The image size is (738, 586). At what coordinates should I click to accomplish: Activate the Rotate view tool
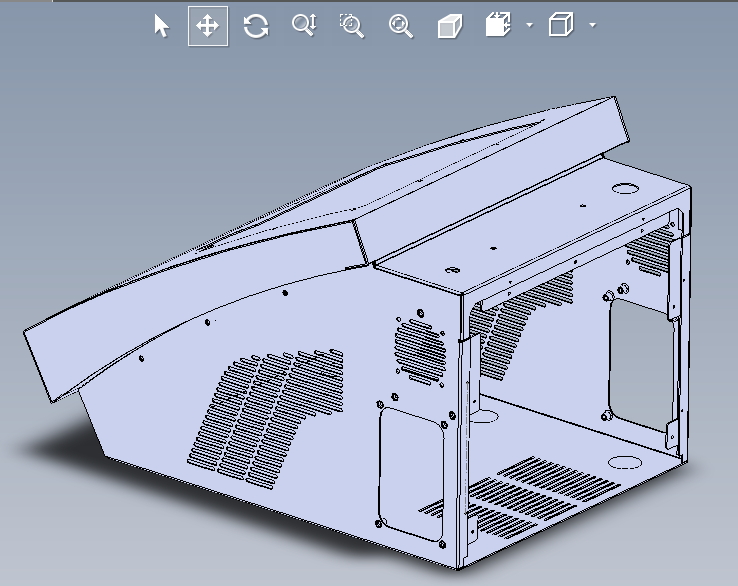(256, 26)
